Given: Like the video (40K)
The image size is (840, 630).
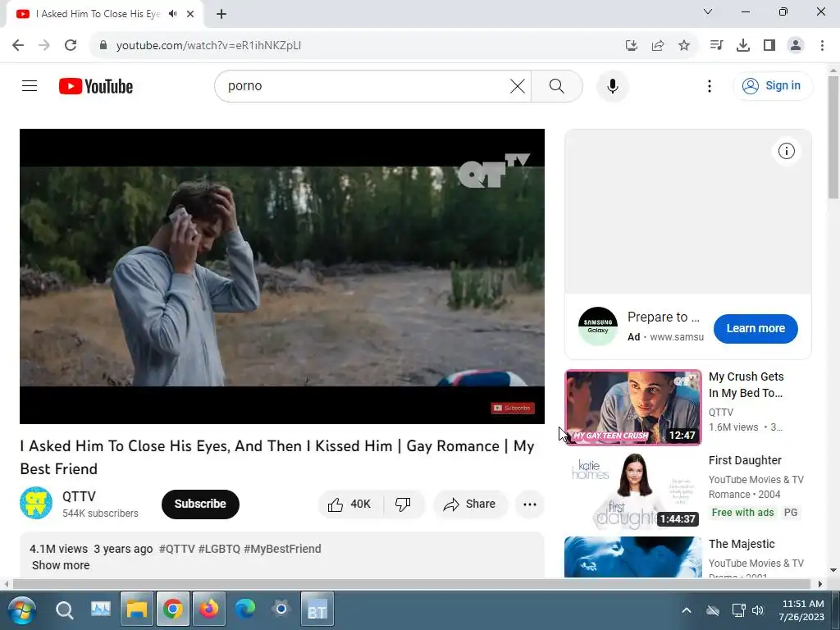Looking at the screenshot, I should tap(350, 504).
